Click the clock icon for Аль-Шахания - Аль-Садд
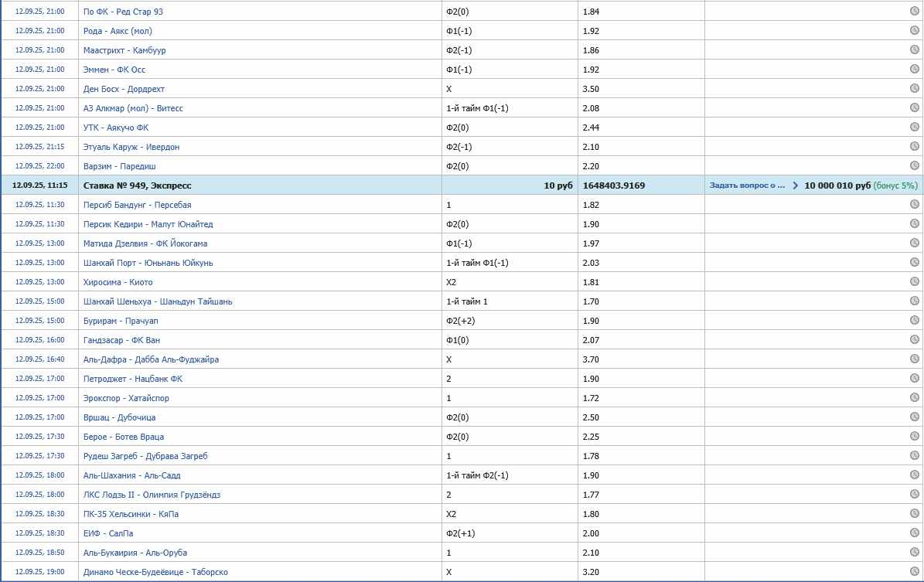This screenshot has width=924, height=582. tap(914, 475)
